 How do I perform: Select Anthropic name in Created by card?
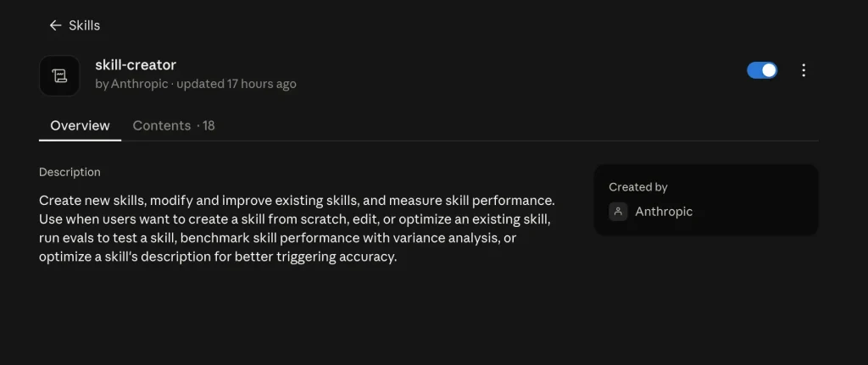[x=664, y=211]
